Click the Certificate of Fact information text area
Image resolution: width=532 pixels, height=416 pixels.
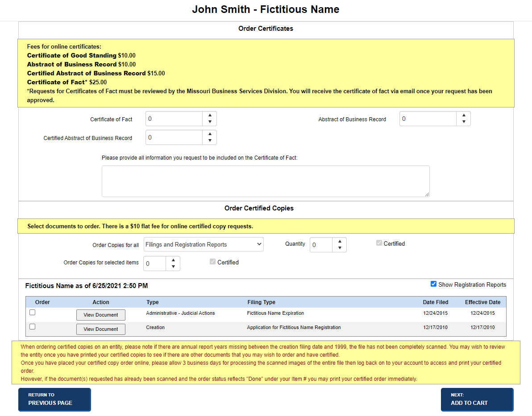266,181
